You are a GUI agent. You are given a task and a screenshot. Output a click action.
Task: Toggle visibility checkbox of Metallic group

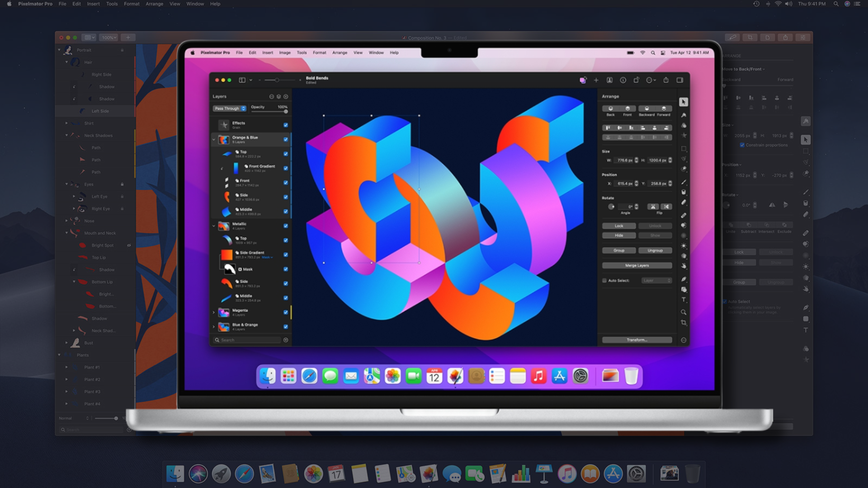(x=286, y=225)
